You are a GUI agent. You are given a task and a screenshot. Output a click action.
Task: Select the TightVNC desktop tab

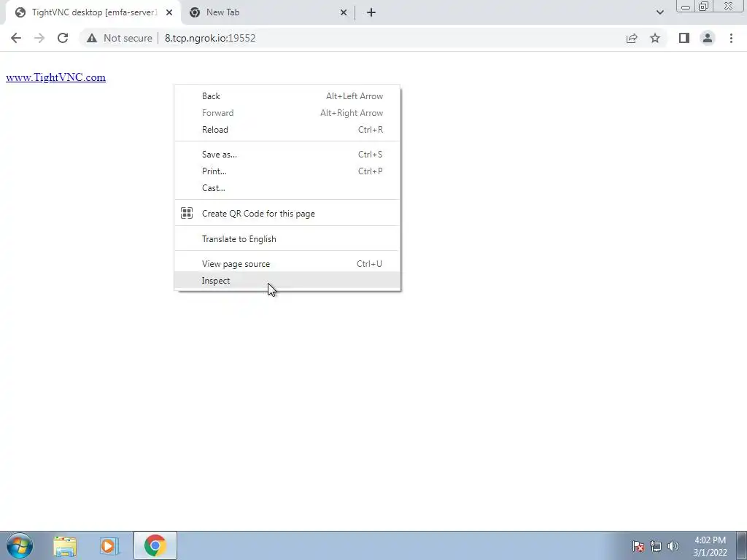pyautogui.click(x=93, y=12)
